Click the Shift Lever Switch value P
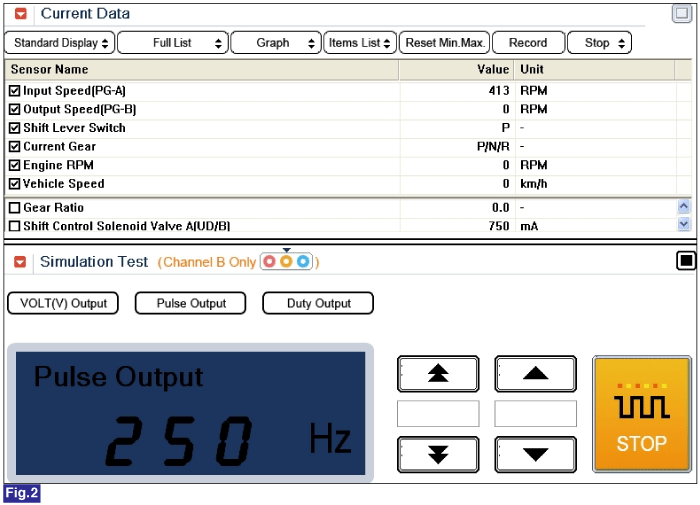 click(505, 128)
